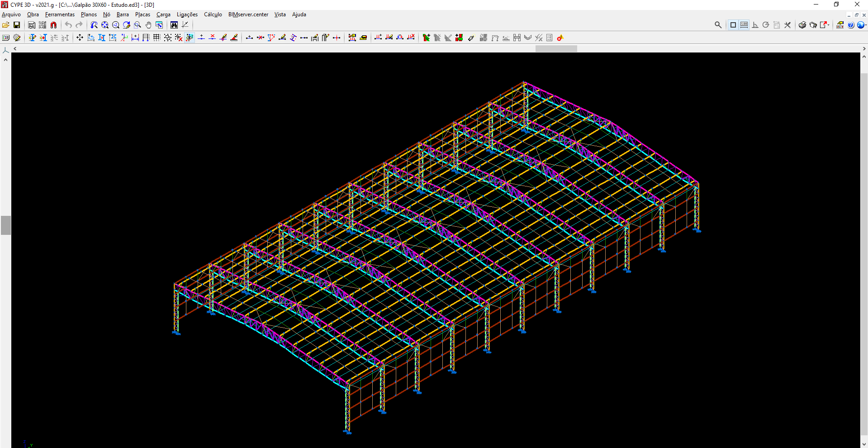
Task: Click the binoculars icon
Action: [x=174, y=25]
